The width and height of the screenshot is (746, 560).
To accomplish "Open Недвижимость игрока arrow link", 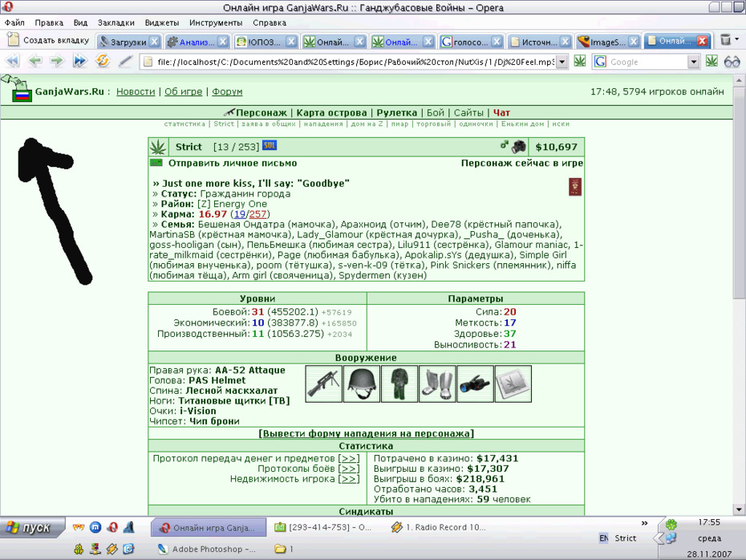I will (x=348, y=479).
